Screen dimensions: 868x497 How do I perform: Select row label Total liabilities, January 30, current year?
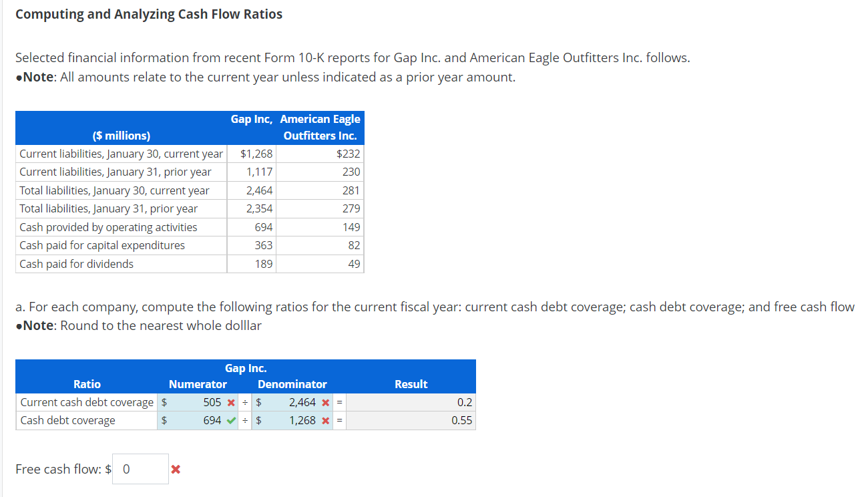114,191
